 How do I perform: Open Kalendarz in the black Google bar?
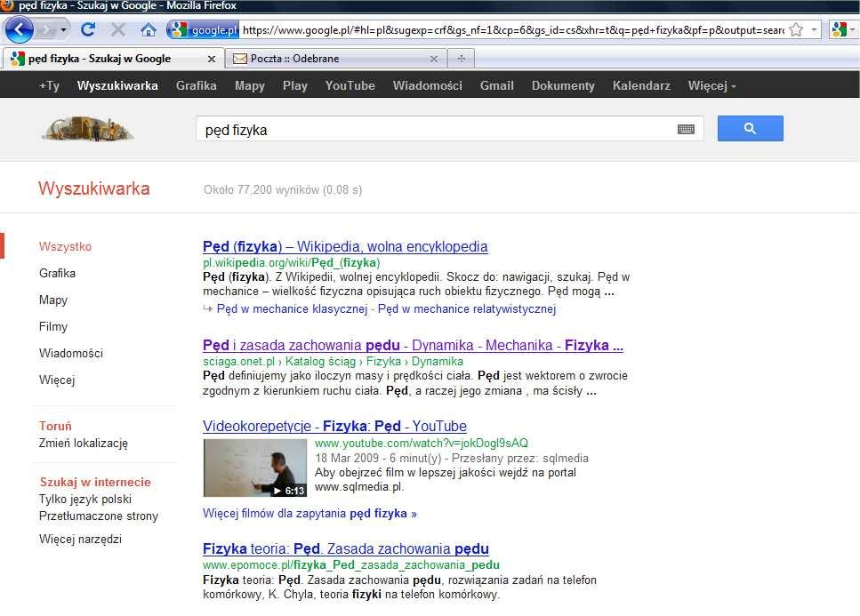(641, 85)
